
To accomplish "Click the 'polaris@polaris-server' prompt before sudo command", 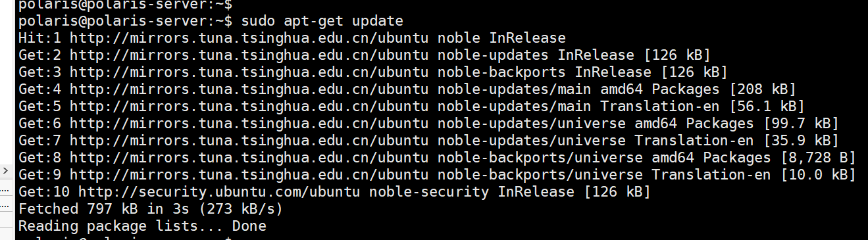I will [x=113, y=21].
